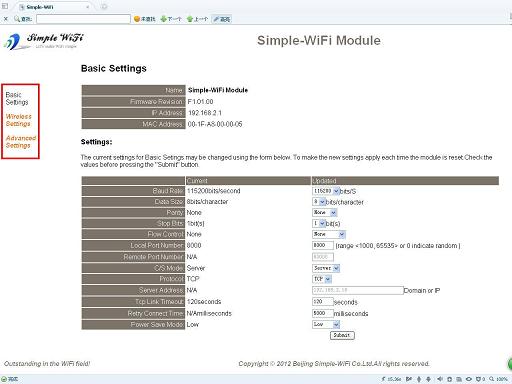Click the download arrow icon in status bar
The image size is (512, 384).
coord(428,379)
